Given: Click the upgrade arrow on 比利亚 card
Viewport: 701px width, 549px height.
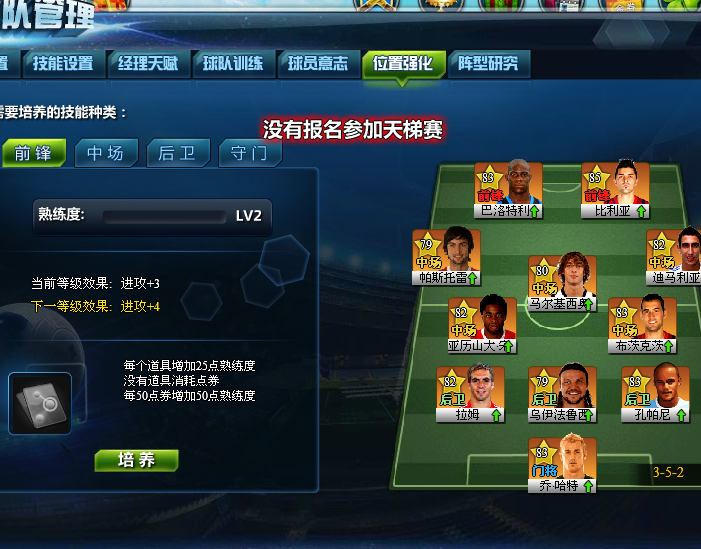Looking at the screenshot, I should (x=642, y=211).
